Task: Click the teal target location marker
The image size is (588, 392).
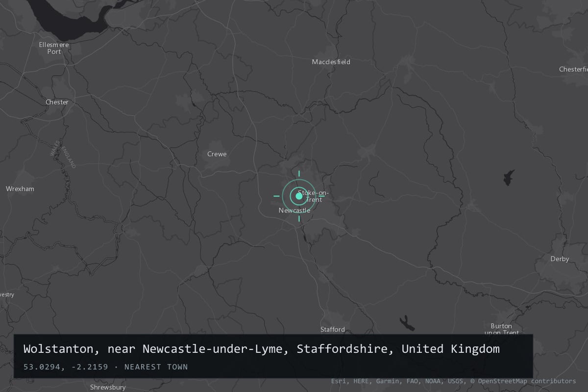Action: (299, 196)
